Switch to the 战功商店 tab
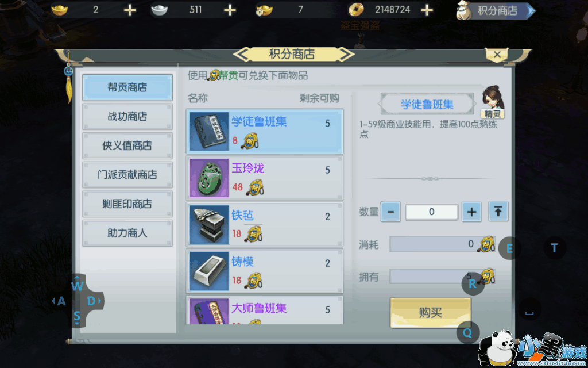Viewport: 588px width, 368px height. tap(127, 117)
